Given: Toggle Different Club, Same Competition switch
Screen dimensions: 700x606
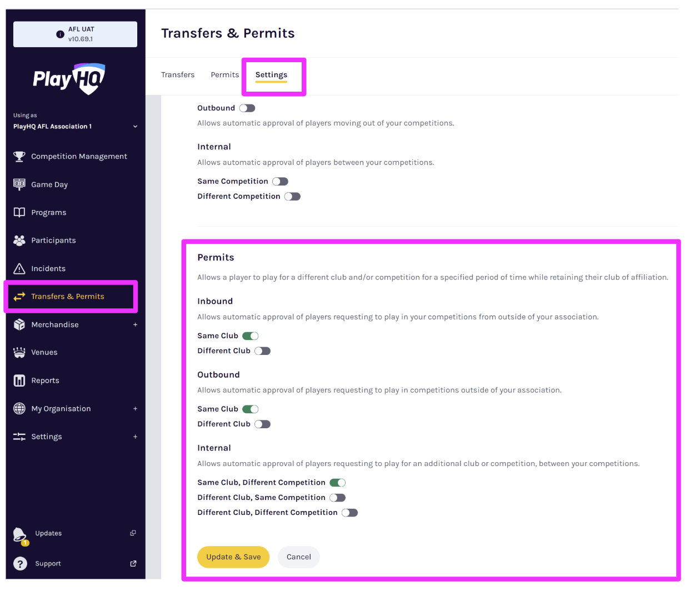Looking at the screenshot, I should 337,498.
